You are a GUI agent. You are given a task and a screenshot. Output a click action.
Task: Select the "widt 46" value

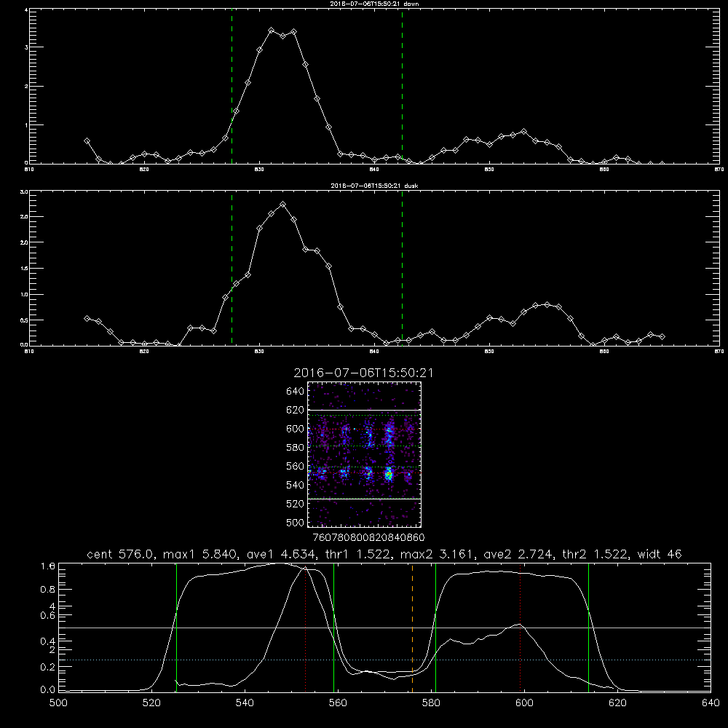[660, 554]
